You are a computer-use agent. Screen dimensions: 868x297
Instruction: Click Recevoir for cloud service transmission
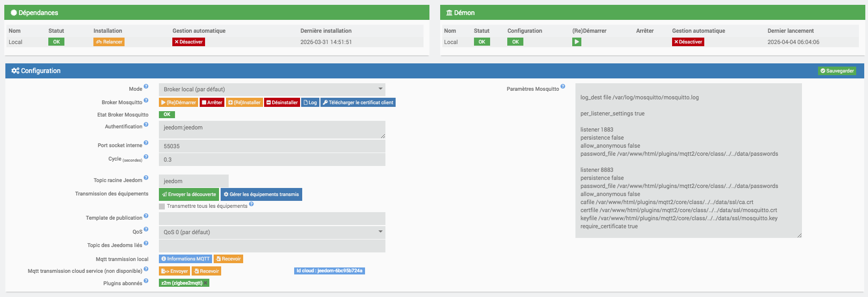pos(207,271)
